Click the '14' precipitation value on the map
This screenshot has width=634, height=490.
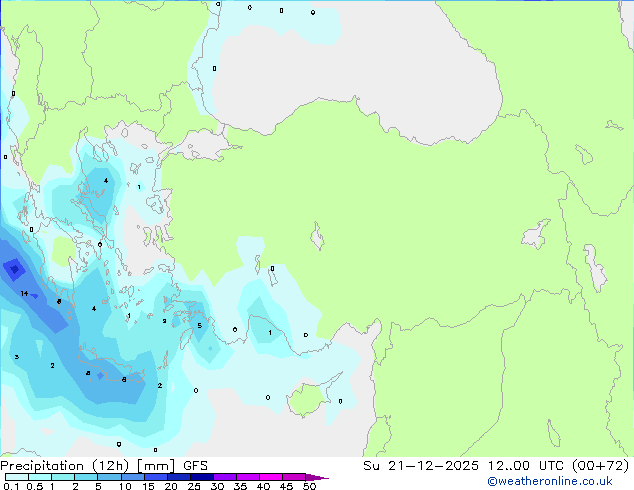click(24, 294)
